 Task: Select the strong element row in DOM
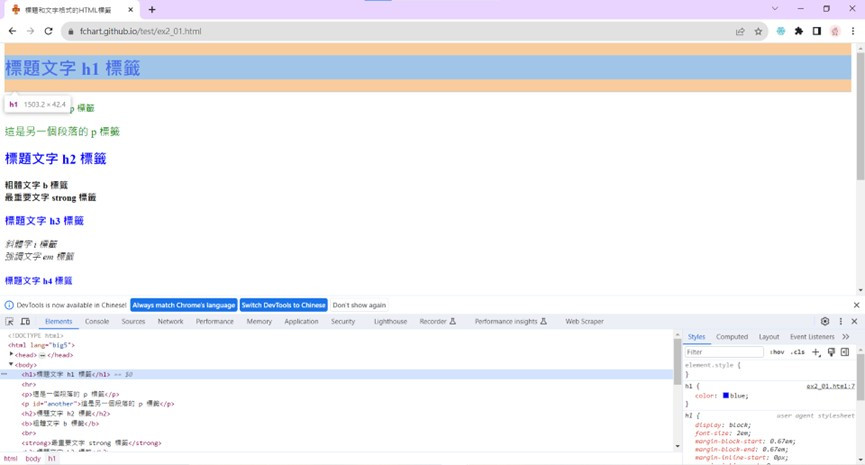pyautogui.click(x=337, y=443)
